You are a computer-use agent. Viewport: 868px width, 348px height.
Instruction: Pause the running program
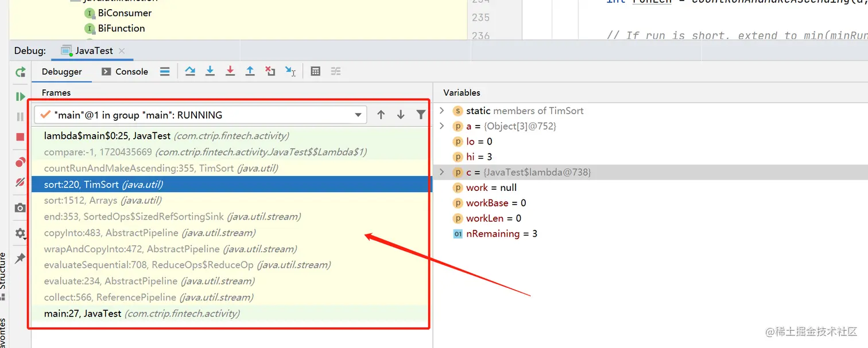[21, 116]
